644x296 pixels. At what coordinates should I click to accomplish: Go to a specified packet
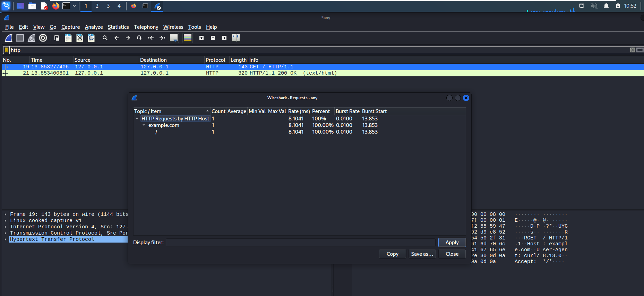coord(139,38)
